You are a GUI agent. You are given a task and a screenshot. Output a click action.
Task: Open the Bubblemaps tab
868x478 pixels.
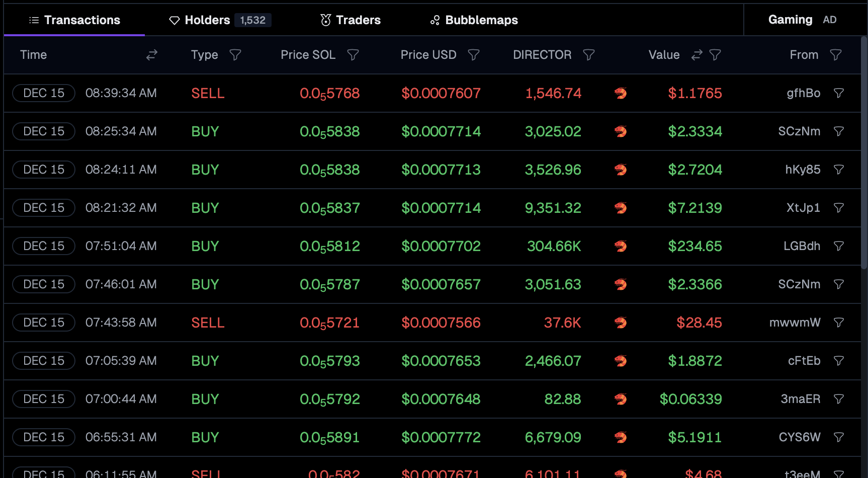pyautogui.click(x=474, y=20)
